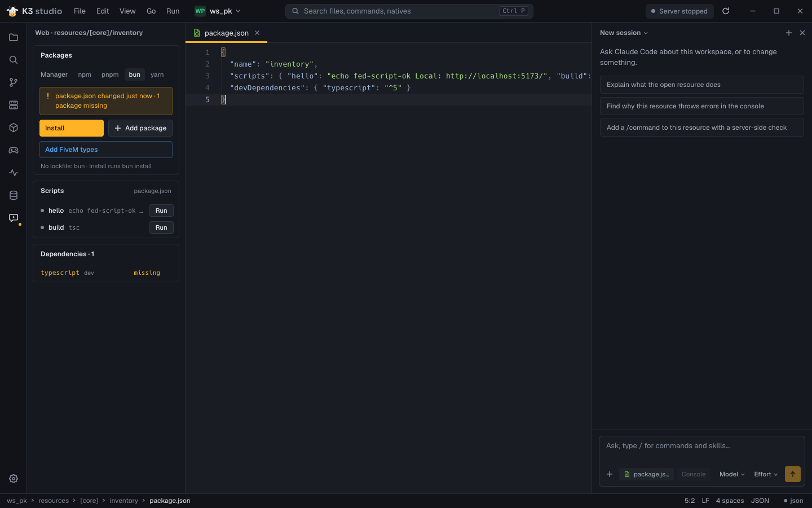812x508 pixels.
Task: Open the Packages cube icon in sidebar
Action: [14, 128]
